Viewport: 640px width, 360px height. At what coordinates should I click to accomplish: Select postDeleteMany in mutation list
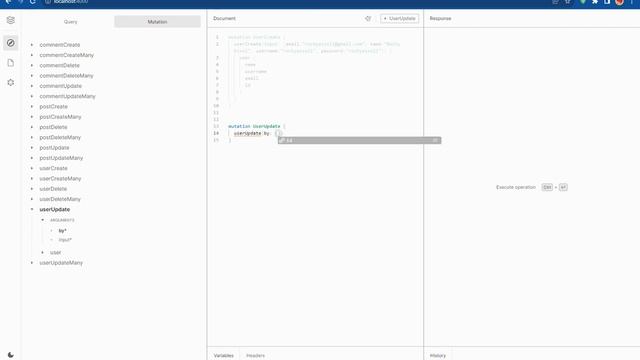[60, 137]
